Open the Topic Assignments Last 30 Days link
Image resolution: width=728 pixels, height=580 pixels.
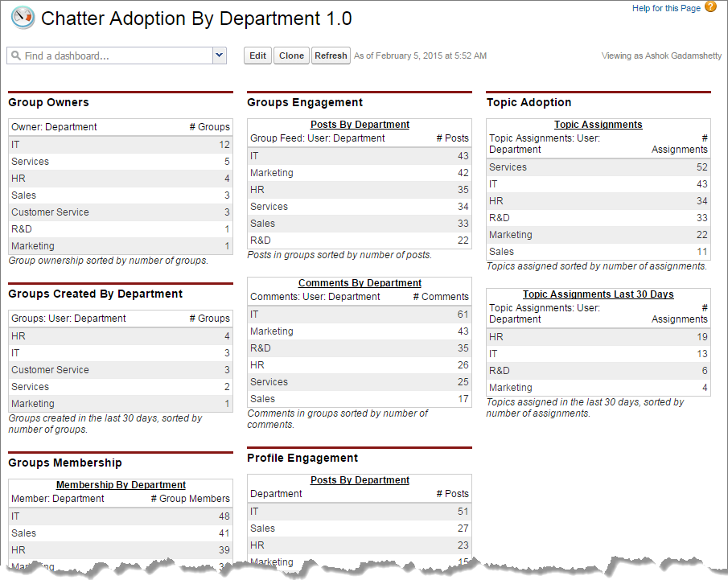598,294
